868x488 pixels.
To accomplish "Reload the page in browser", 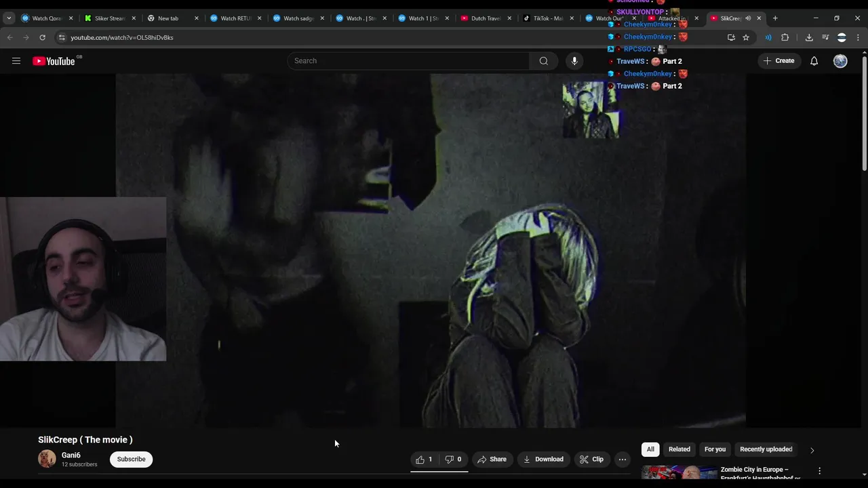I will click(x=42, y=37).
